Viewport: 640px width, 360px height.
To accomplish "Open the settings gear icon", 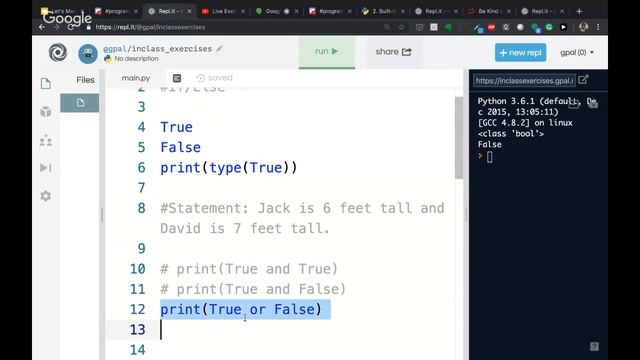I will (x=46, y=196).
